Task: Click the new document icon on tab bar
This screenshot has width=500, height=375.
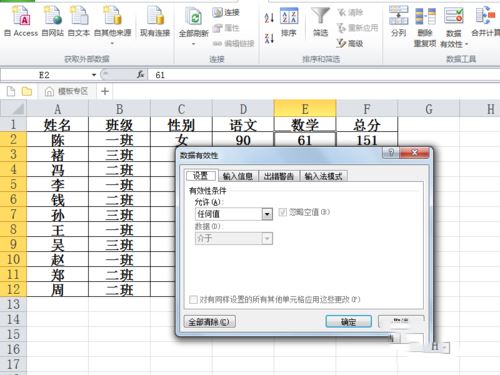Action: [11, 91]
